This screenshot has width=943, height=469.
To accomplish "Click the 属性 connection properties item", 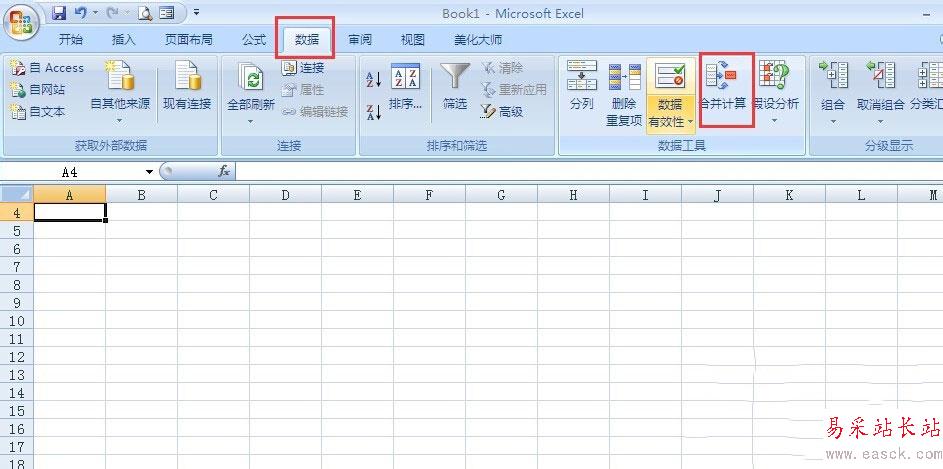I will (x=303, y=90).
